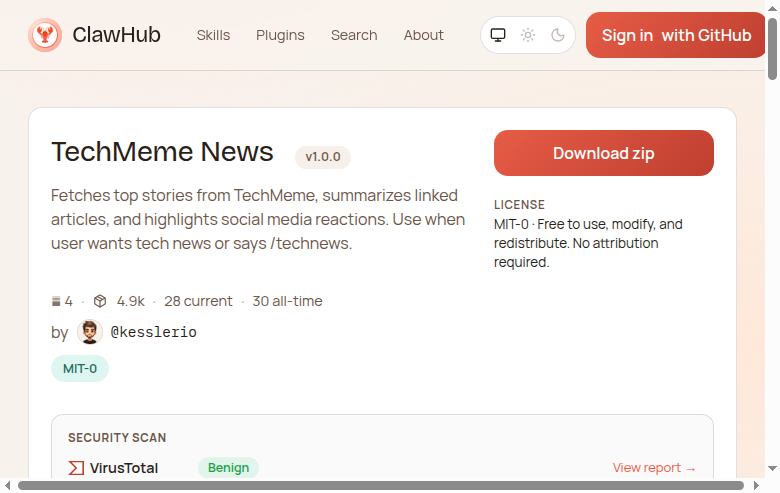
Task: Click the VirusTotal logo icon
Action: tap(76, 468)
